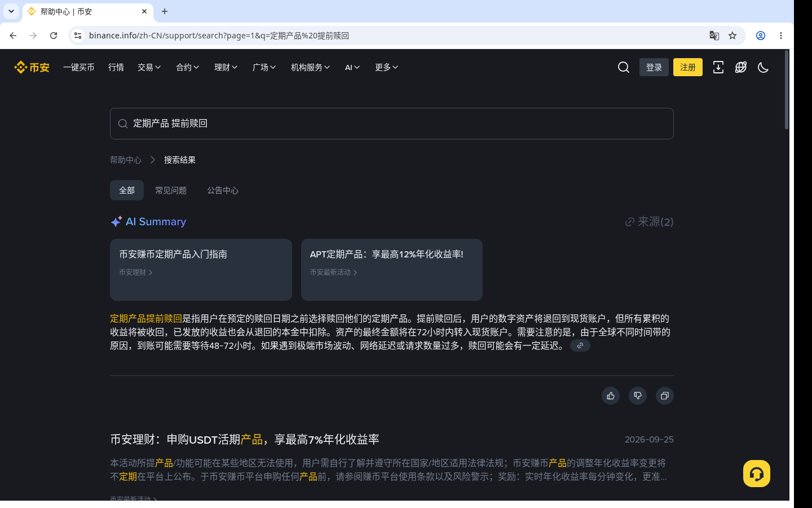Go forward in browser history
Image resolution: width=812 pixels, height=508 pixels.
click(33, 36)
